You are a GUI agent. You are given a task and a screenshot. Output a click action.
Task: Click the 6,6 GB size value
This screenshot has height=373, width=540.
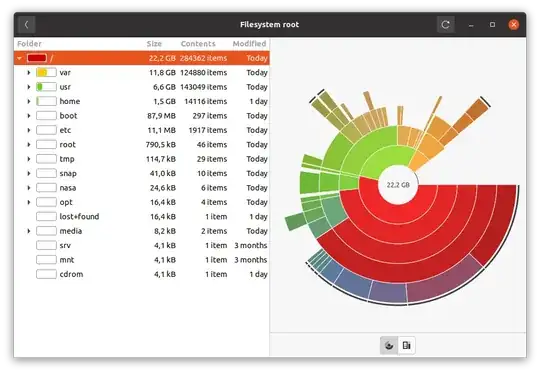point(164,87)
